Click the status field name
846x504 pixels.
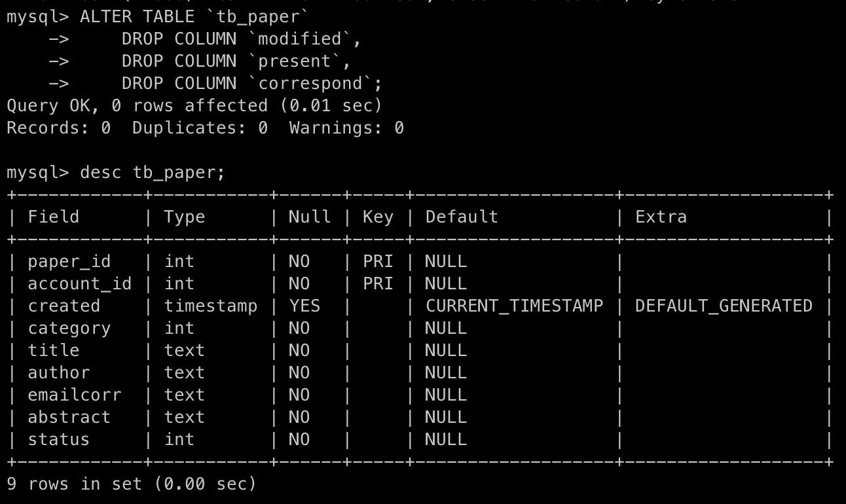click(58, 440)
